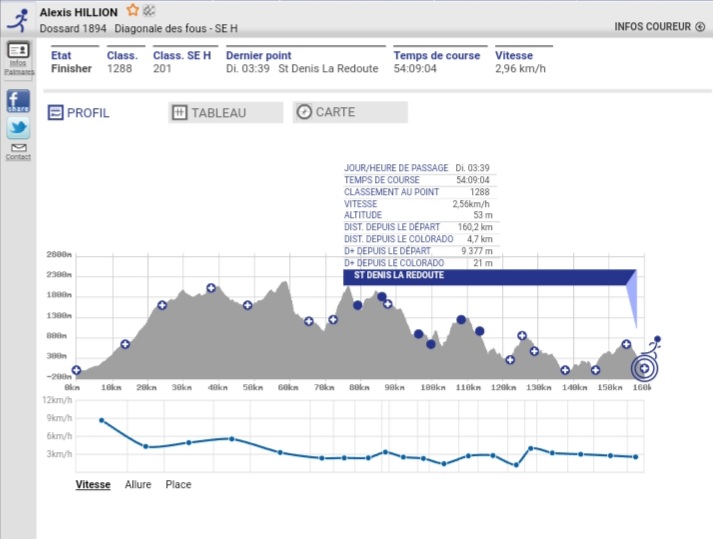Screen dimensions: 713x539
Task: Select solid dot marker near 80km
Action: 357,305
